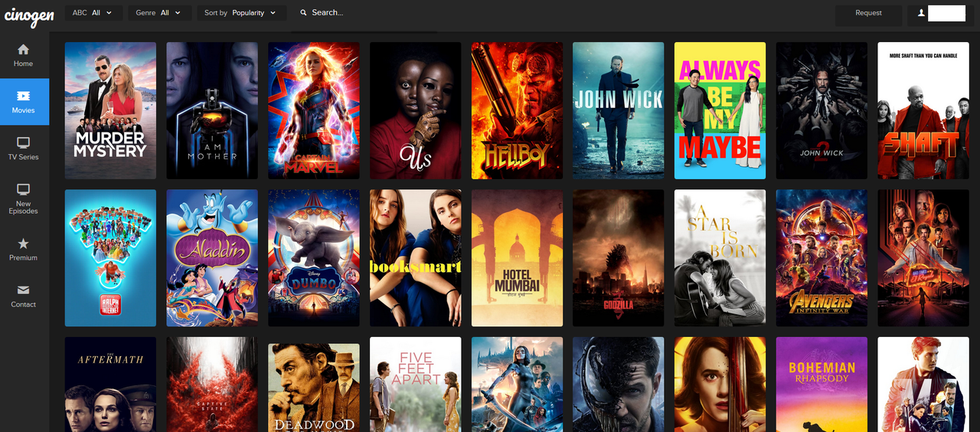This screenshot has height=432, width=980.
Task: Open the Movies section icon
Action: (24, 96)
